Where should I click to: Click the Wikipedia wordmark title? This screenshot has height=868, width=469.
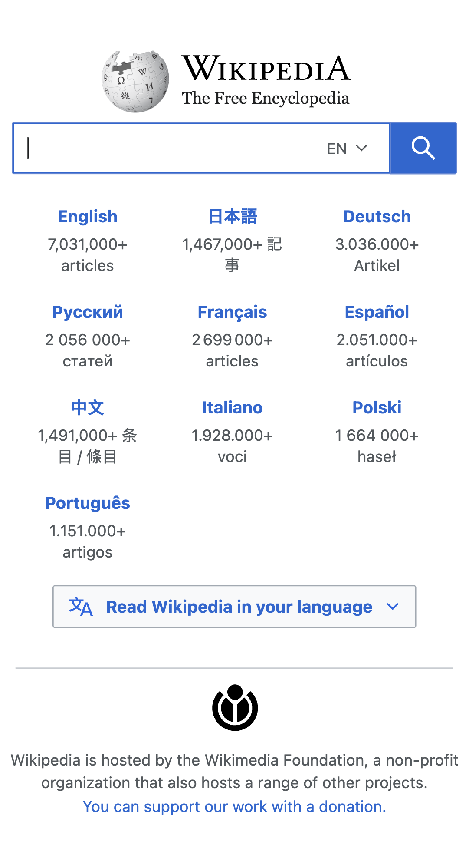[266, 69]
